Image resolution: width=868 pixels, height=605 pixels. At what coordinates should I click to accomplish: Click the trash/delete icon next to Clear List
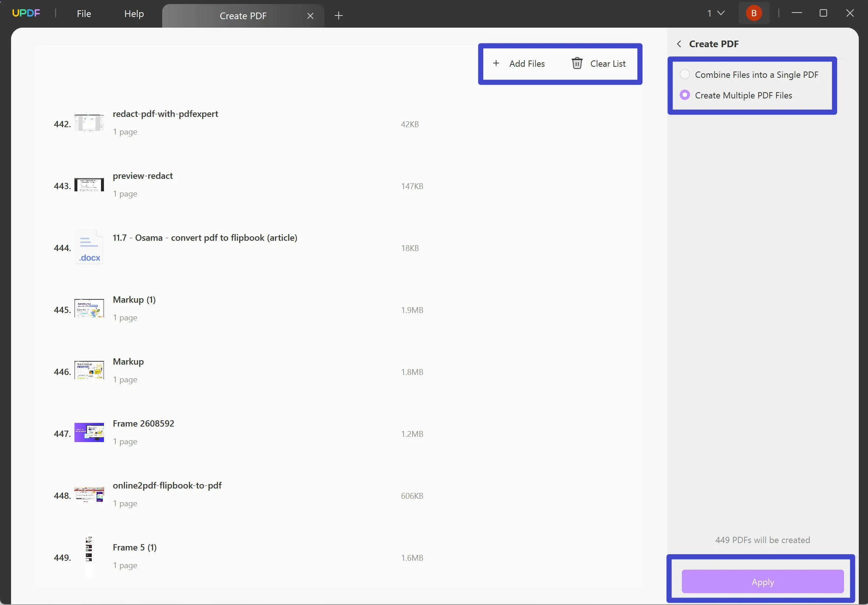(576, 63)
